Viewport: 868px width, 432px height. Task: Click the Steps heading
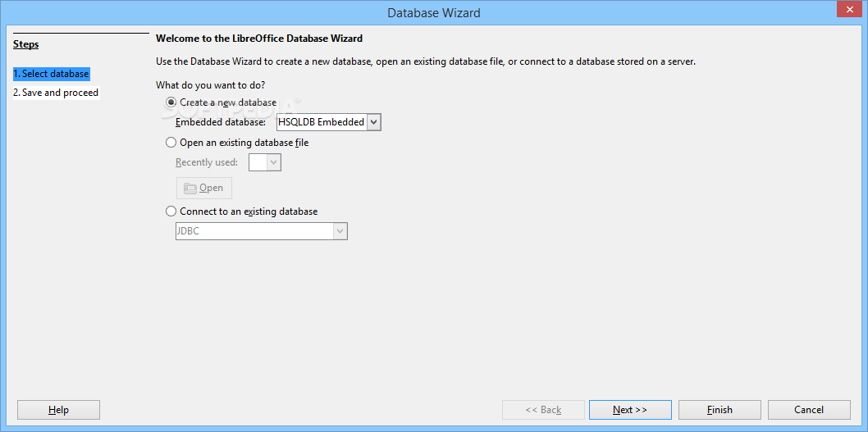pyautogui.click(x=26, y=44)
